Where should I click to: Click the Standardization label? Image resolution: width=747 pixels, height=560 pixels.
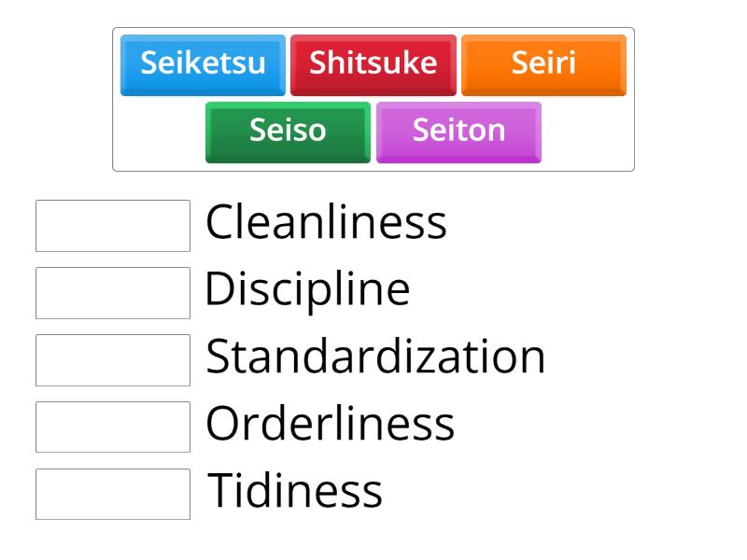click(375, 357)
